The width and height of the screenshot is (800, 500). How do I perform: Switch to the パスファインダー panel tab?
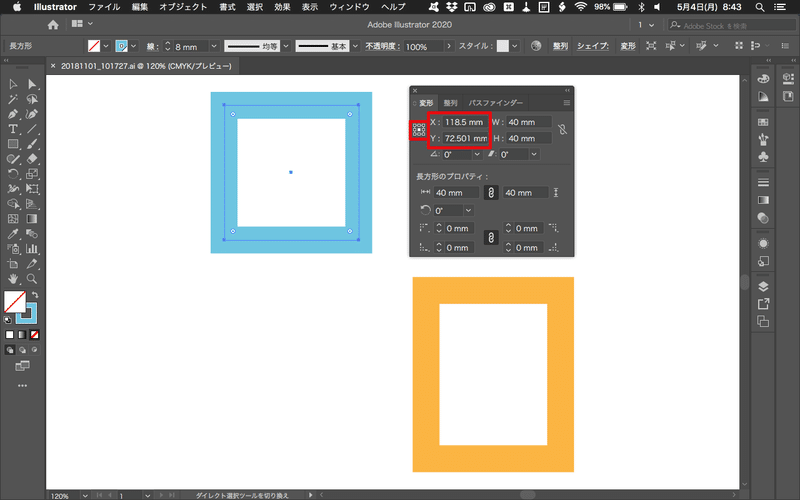pyautogui.click(x=495, y=103)
